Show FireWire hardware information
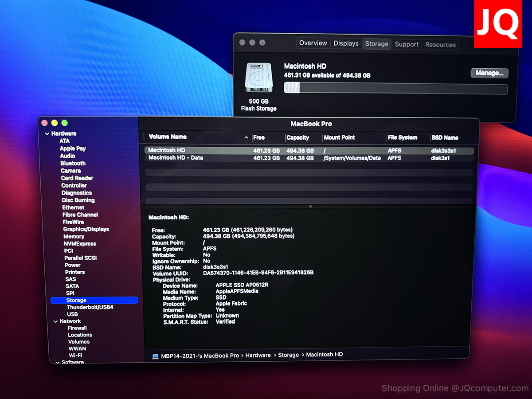The width and height of the screenshot is (532, 399). [73, 222]
